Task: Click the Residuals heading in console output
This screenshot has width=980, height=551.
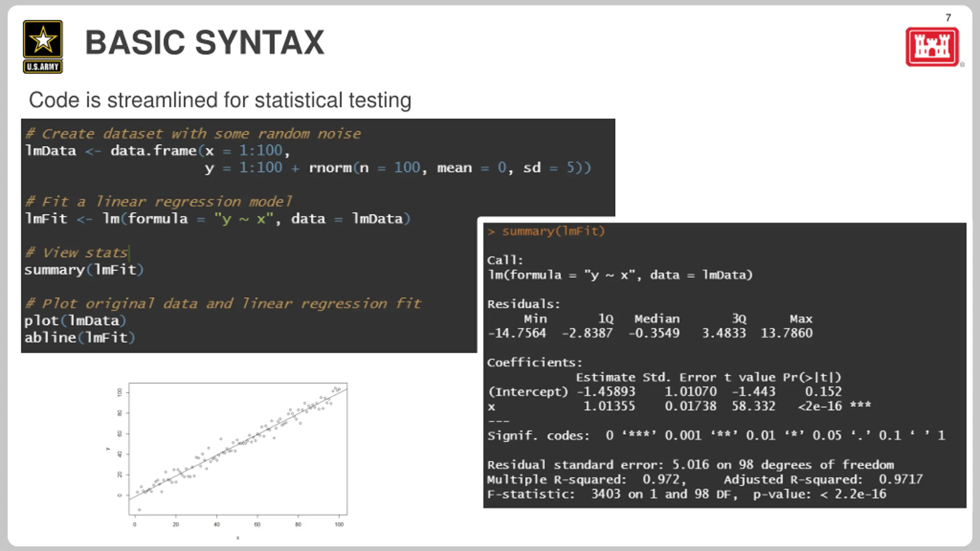Action: point(523,304)
